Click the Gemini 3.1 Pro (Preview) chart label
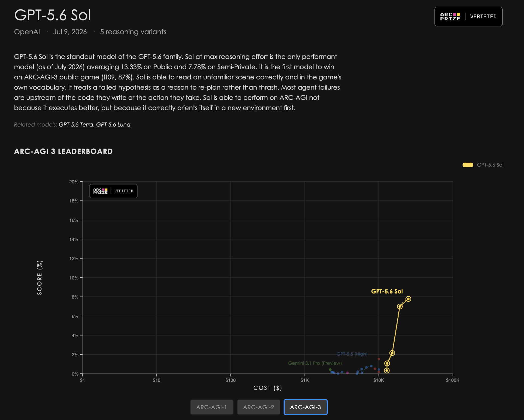 315,363
